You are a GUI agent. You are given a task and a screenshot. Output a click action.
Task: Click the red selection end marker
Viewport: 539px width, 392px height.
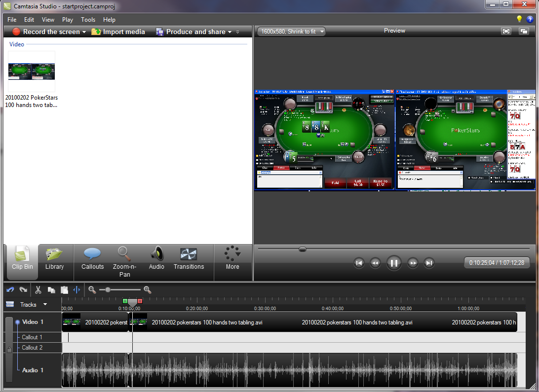[x=140, y=301]
